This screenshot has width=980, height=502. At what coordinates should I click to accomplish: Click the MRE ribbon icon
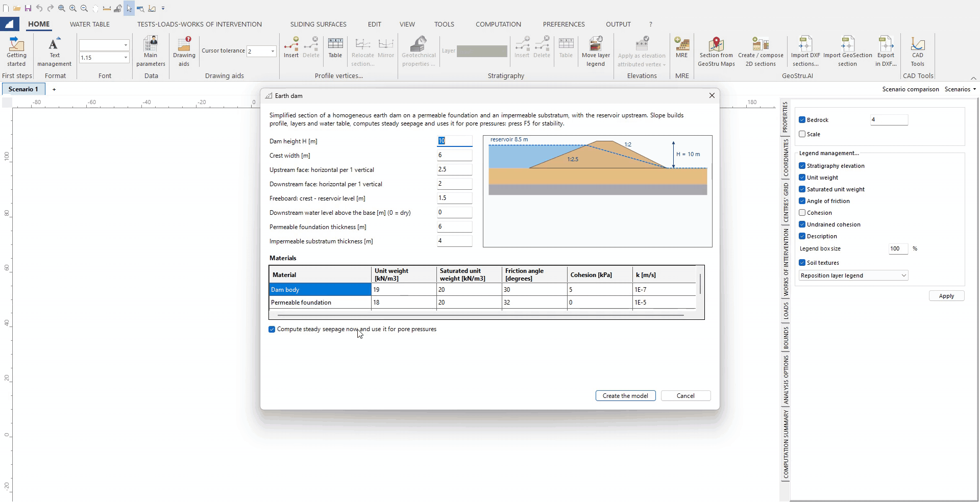681,47
